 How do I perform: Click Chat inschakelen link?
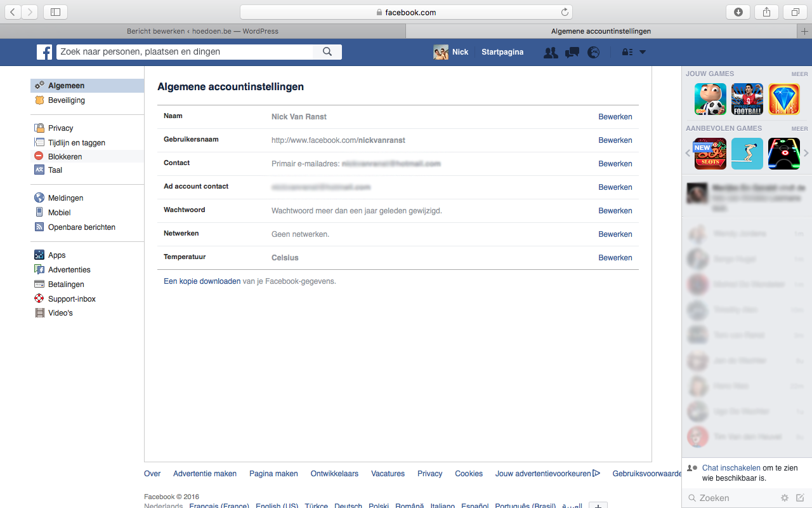[x=731, y=468]
